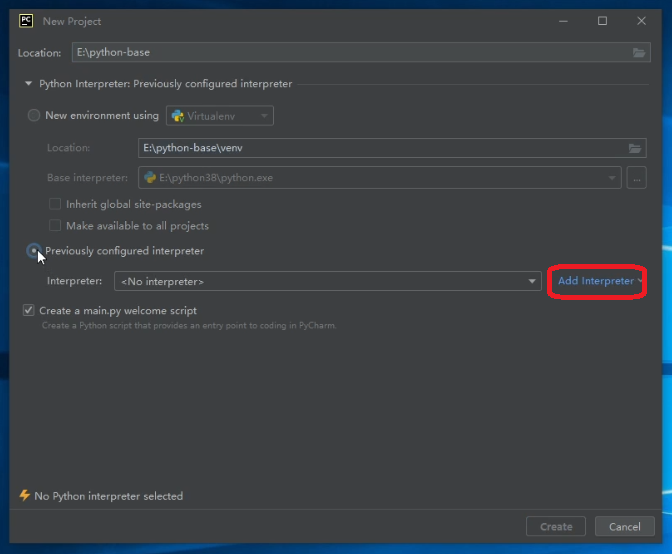This screenshot has height=554, width=672.
Task: Enable Inherit global site-packages checkbox
Action: (x=55, y=204)
